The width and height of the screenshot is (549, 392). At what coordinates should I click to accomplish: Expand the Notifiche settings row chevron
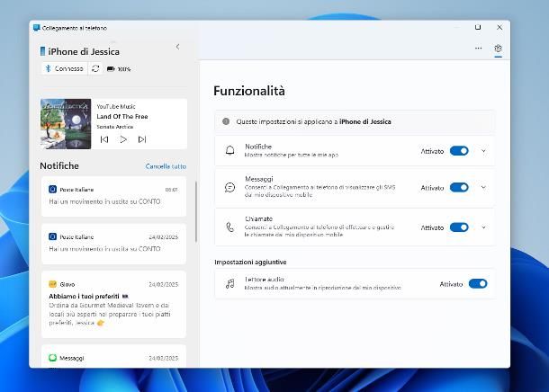(x=483, y=151)
